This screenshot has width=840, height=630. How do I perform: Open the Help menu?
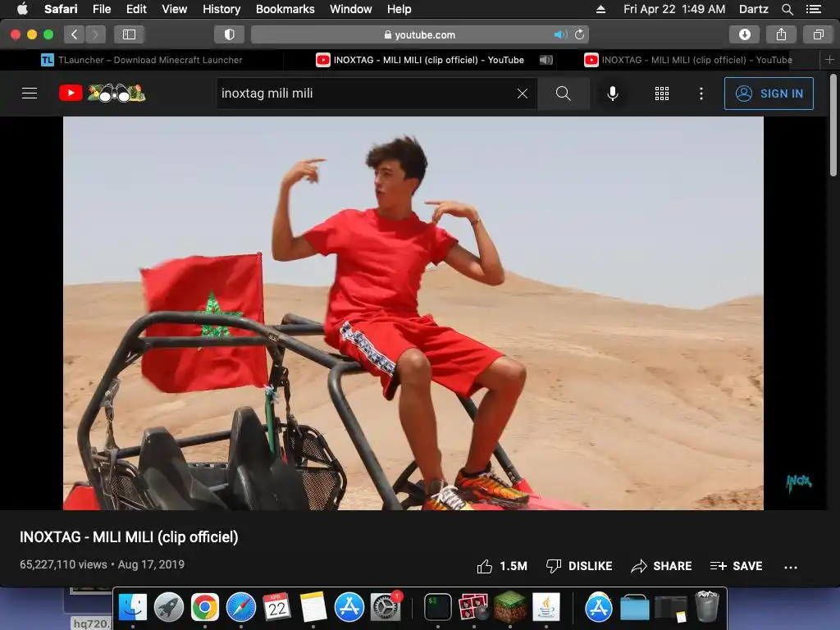coord(399,9)
